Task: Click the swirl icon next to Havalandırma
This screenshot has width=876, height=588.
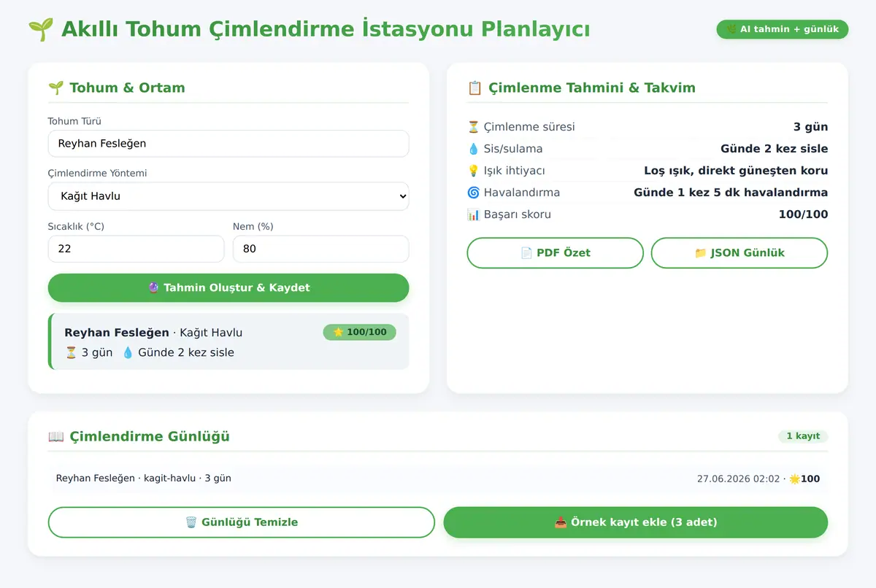Action: tap(473, 193)
